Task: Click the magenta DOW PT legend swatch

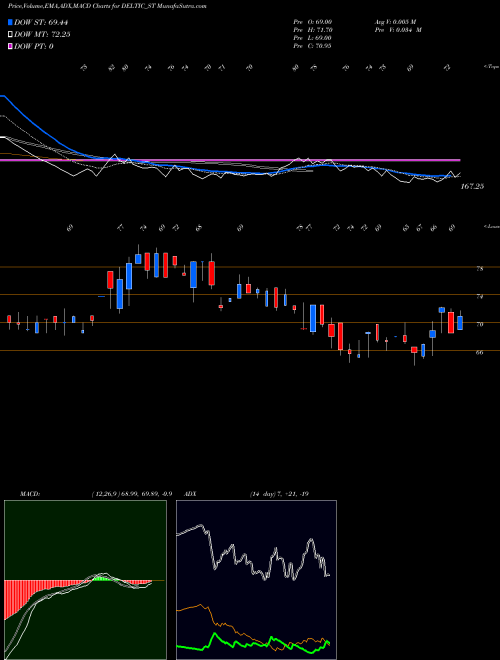Action: click(x=11, y=46)
